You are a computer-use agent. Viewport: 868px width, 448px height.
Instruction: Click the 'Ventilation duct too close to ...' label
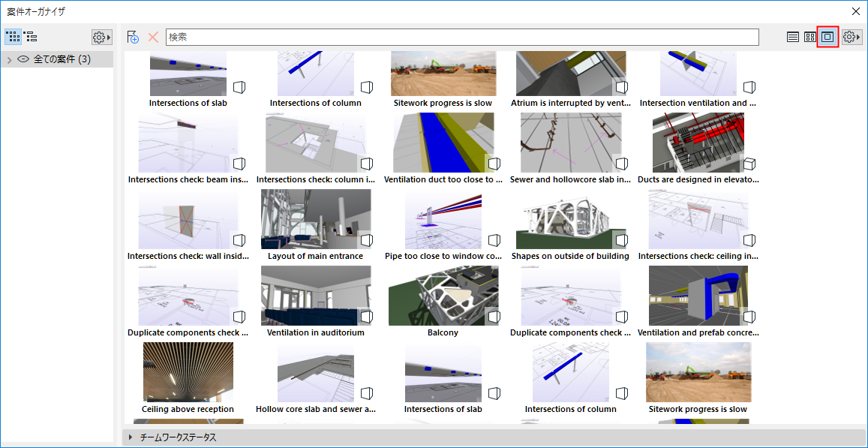click(443, 179)
